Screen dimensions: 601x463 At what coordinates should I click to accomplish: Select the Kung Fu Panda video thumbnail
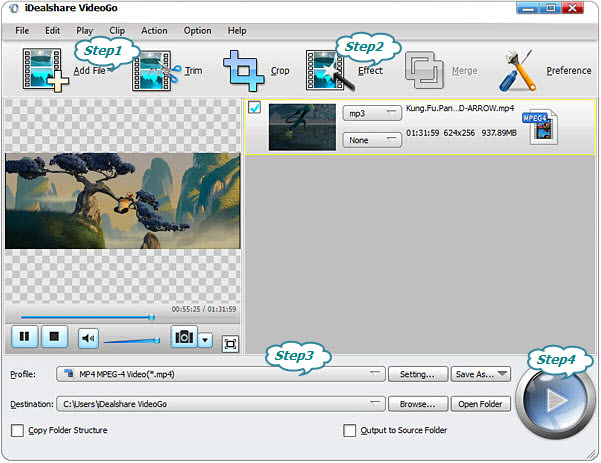coord(302,127)
